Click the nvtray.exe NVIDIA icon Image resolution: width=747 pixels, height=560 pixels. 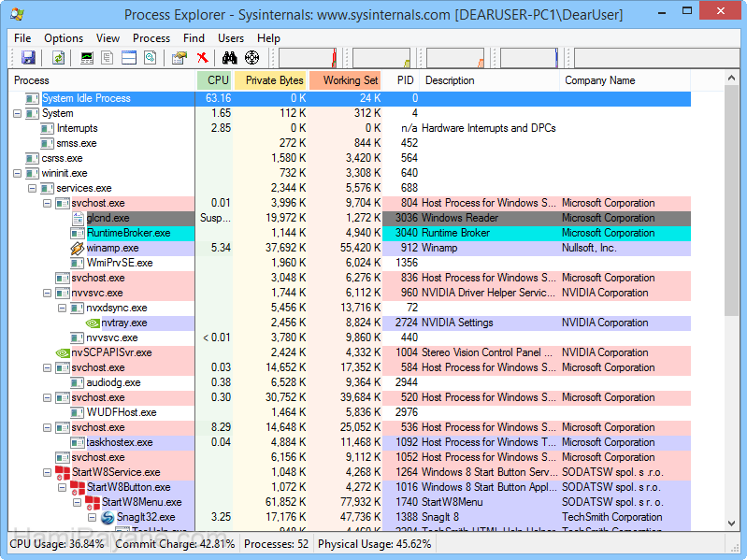click(x=93, y=323)
